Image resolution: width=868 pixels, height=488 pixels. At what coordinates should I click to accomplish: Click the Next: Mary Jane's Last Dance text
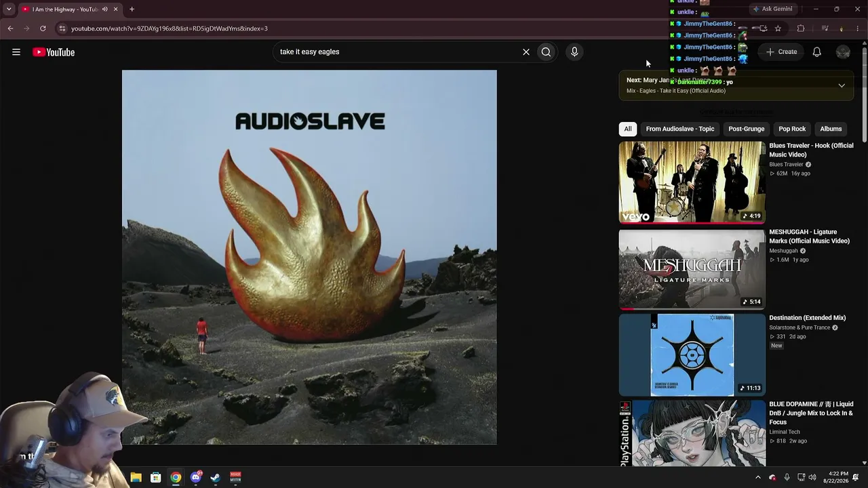[668, 80]
